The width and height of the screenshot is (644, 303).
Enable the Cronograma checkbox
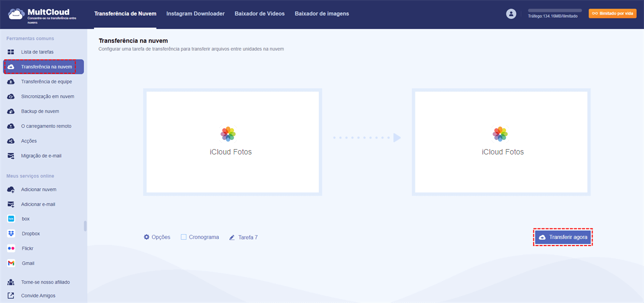(x=184, y=237)
